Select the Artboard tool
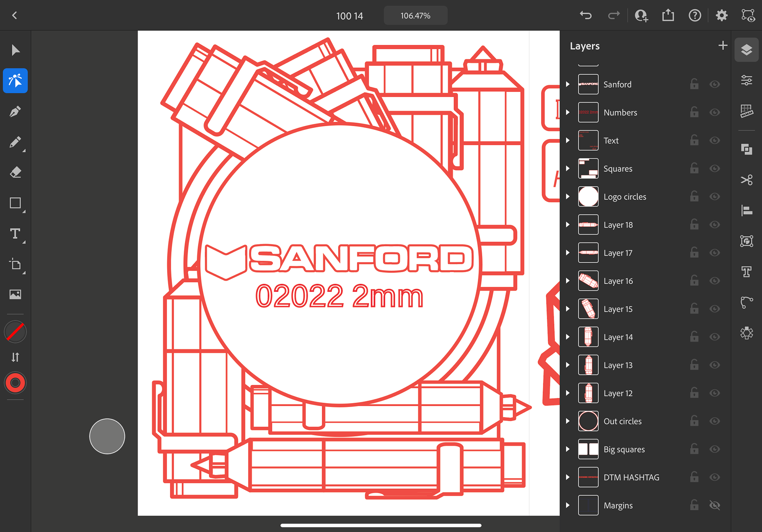Screen dimensions: 762x532 pyautogui.click(x=15, y=264)
